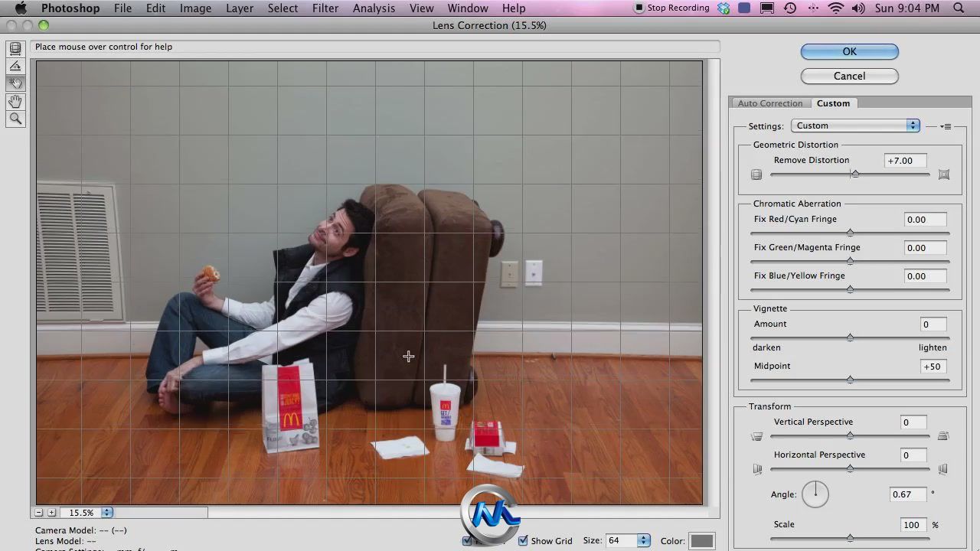Open the volume control in the menu bar
Image resolution: width=980 pixels, height=551 pixels.
[858, 8]
